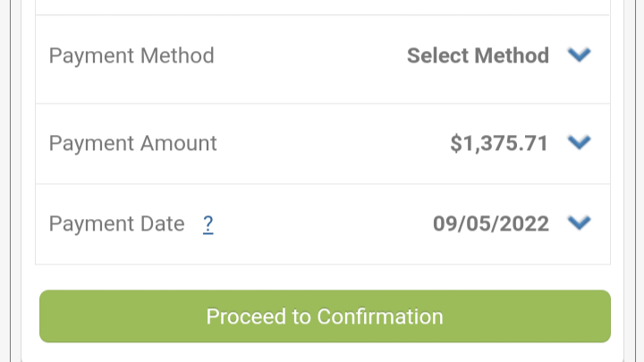Click the word Proceed on the green button
The height and width of the screenshot is (362, 644).
coord(246,316)
